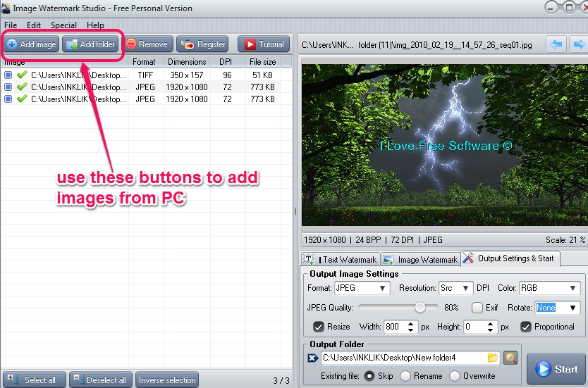The height and width of the screenshot is (388, 588).
Task: Open the File menu
Action: point(11,25)
